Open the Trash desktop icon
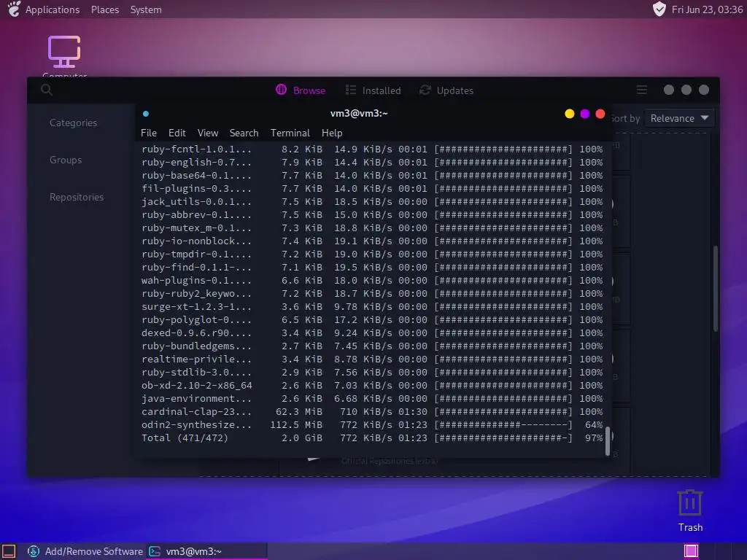The height and width of the screenshot is (560, 747). (690, 510)
